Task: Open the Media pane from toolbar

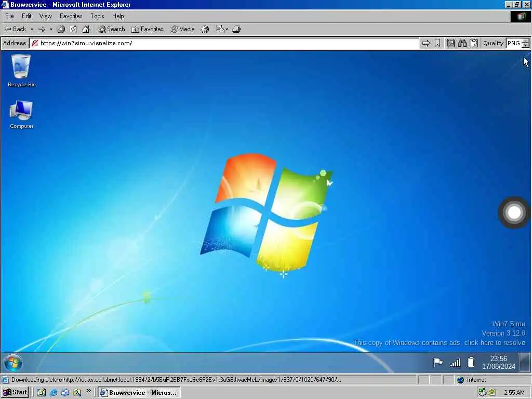Action: pyautogui.click(x=182, y=29)
